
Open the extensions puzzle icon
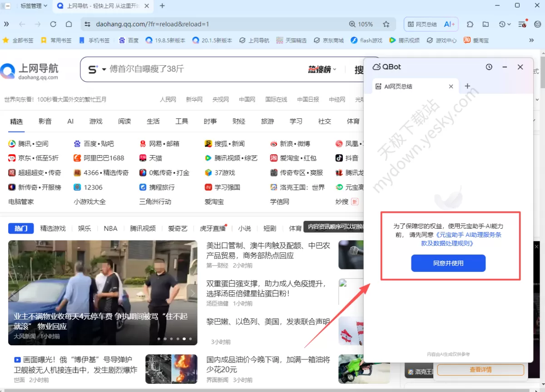[470, 24]
